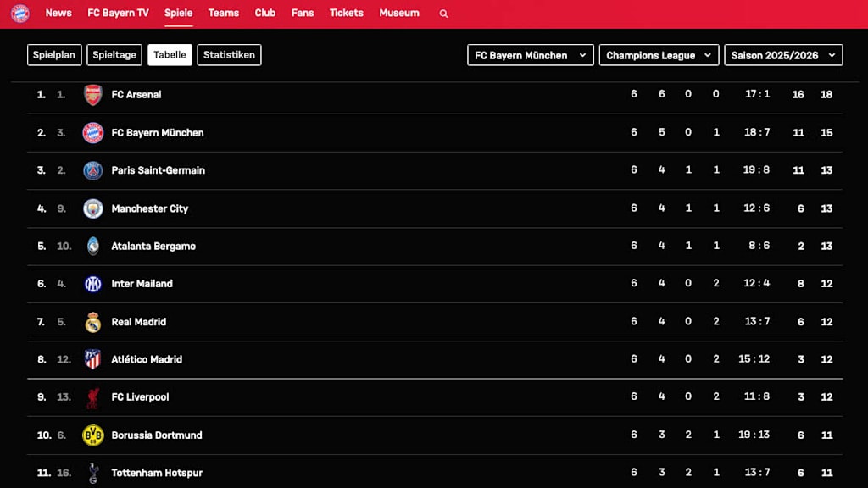Click the Manchester City crest
The height and width of the screenshot is (488, 868).
click(93, 208)
